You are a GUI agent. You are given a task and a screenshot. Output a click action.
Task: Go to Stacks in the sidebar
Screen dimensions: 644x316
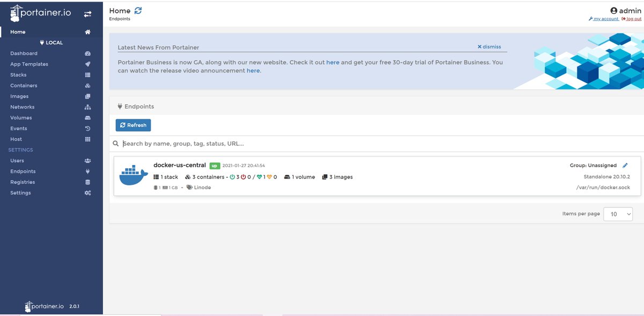pyautogui.click(x=18, y=75)
